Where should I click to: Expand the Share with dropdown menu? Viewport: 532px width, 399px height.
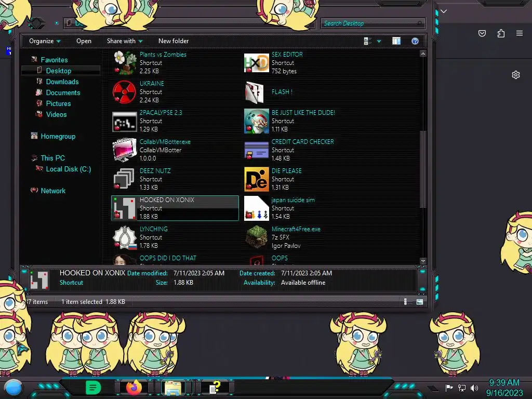click(x=125, y=41)
